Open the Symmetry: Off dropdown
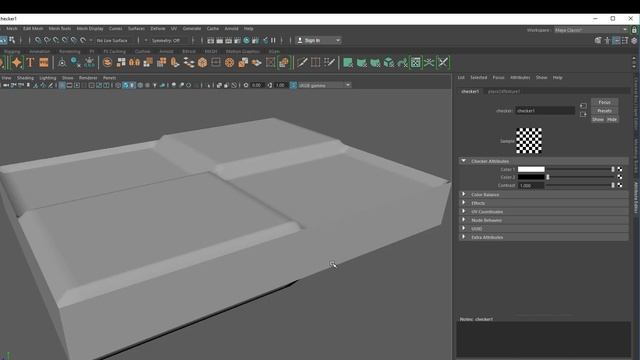This screenshot has width=640, height=360. [167, 40]
